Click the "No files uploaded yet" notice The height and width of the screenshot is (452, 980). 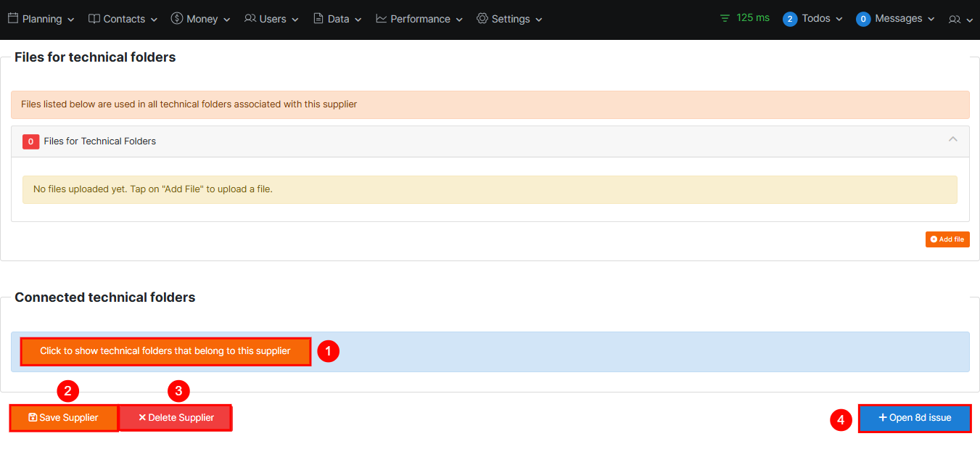point(490,189)
